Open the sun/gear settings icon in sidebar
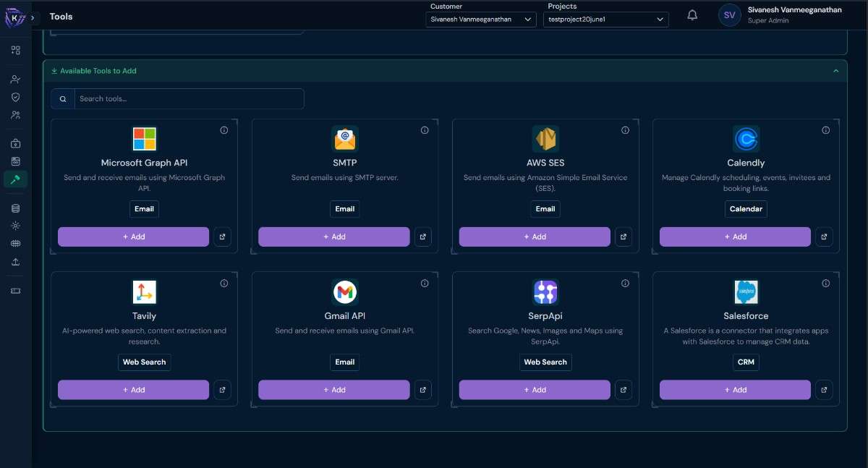 (16, 226)
